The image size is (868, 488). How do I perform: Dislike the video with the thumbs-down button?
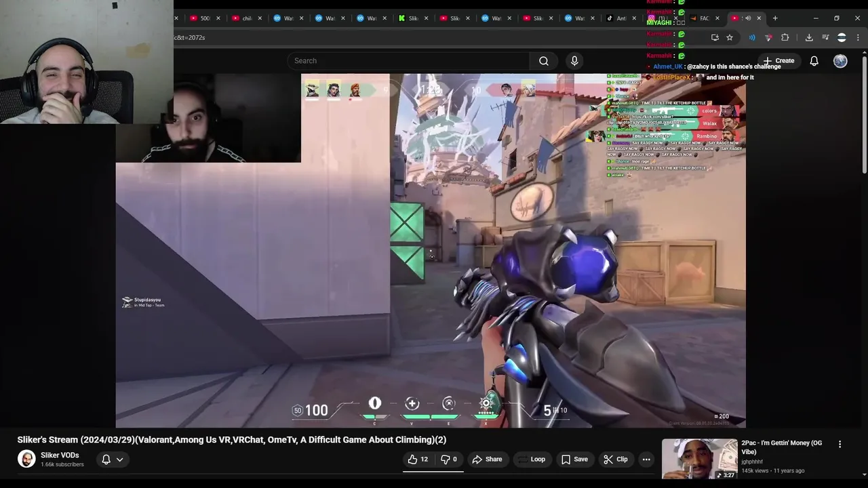[x=448, y=460]
